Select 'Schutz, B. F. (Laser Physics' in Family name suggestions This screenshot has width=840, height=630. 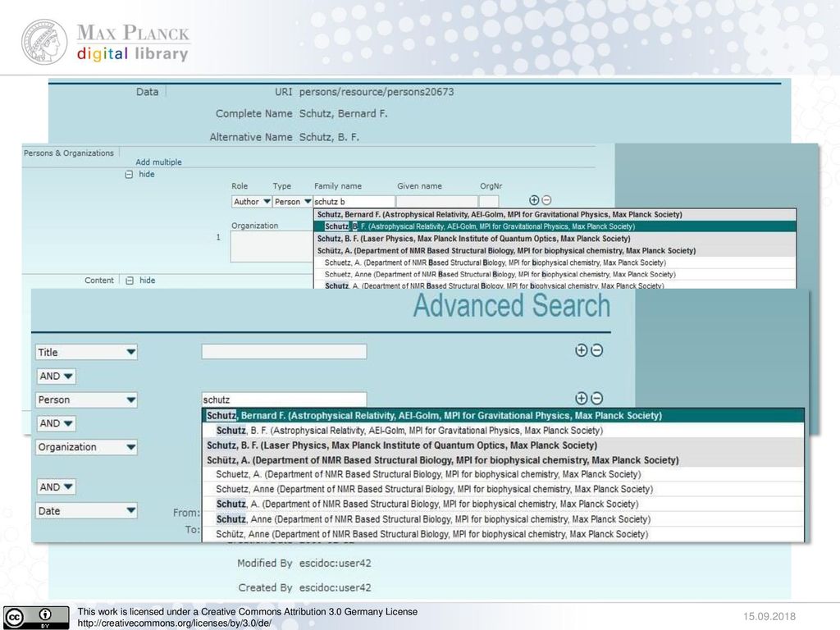(555, 239)
